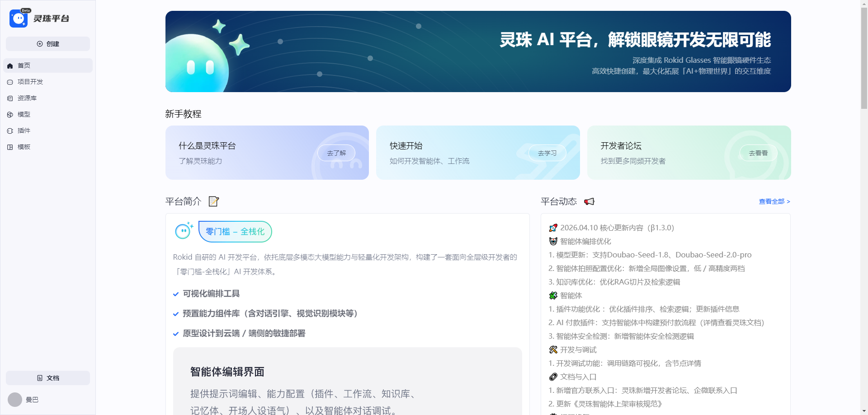Image resolution: width=868 pixels, height=415 pixels.
Task: Click the 零门槛 – 全栈化 badge
Action: click(235, 232)
